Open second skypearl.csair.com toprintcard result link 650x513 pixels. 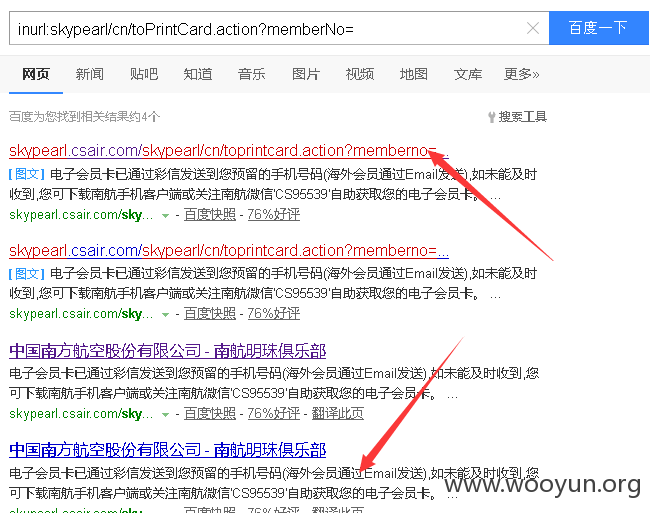click(229, 251)
